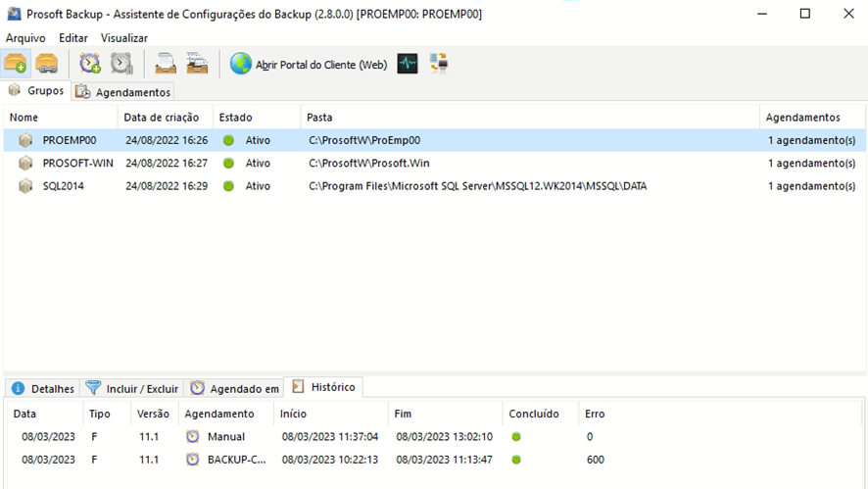Select the PROSOFT-WIN group name
The image size is (868, 489).
pos(78,164)
